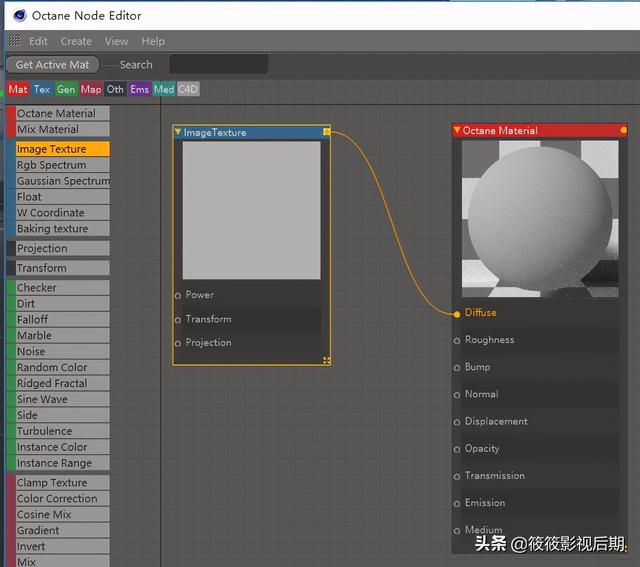Select Clamp Texture in node list
This screenshot has height=567, width=640.
click(x=62, y=483)
